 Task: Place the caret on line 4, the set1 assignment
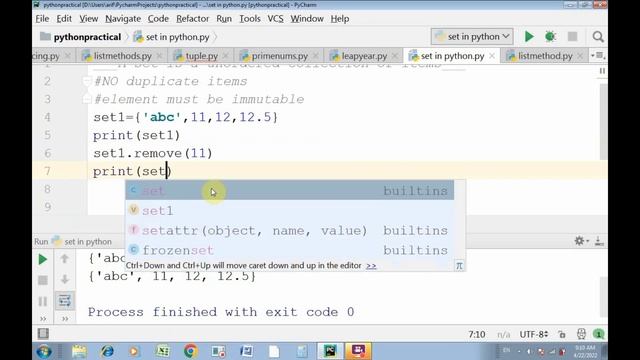point(186,118)
